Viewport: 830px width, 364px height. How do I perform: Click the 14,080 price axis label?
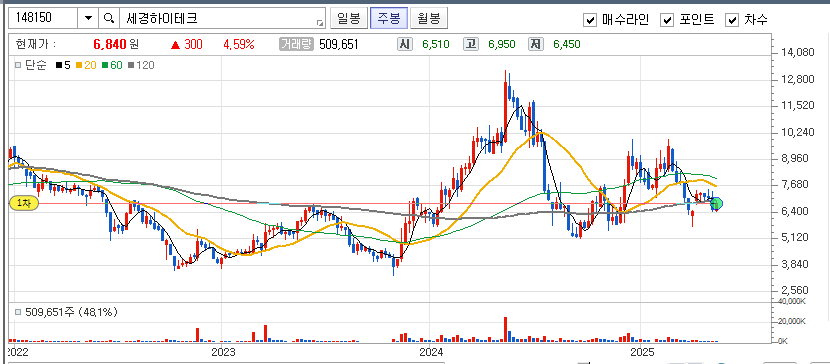pyautogui.click(x=797, y=52)
